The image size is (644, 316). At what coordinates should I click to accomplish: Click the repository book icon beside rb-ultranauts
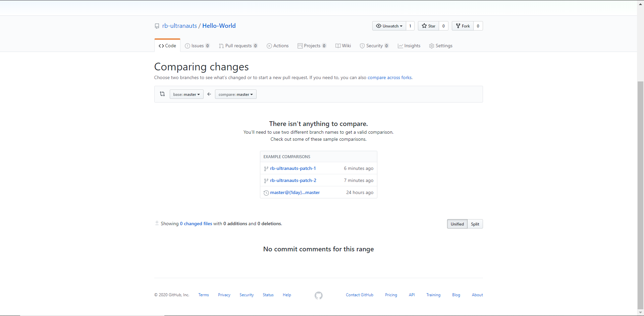pos(157,26)
